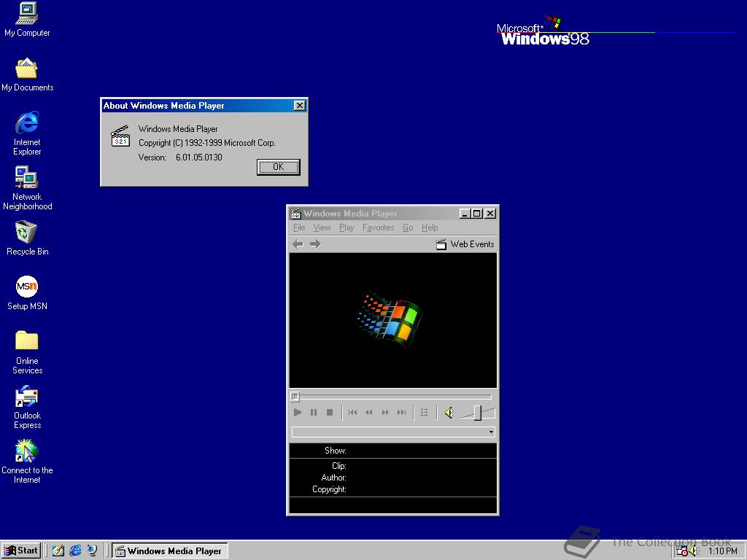Open the File menu
This screenshot has width=747, height=560.
pyautogui.click(x=298, y=227)
